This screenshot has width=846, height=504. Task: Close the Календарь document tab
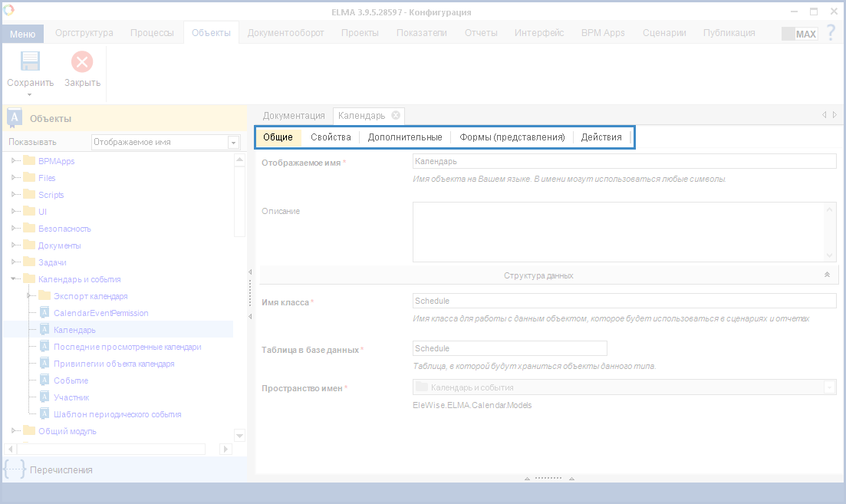pyautogui.click(x=396, y=115)
